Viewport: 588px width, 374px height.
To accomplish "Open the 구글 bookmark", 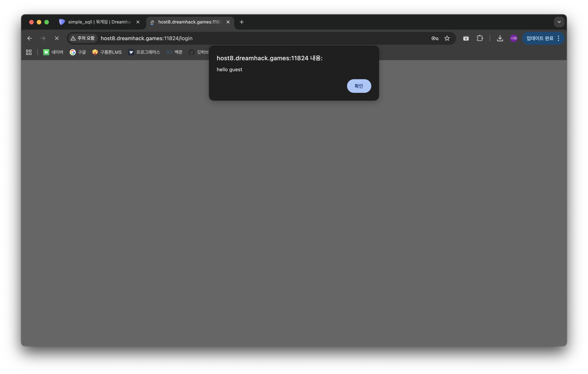I will pyautogui.click(x=78, y=52).
